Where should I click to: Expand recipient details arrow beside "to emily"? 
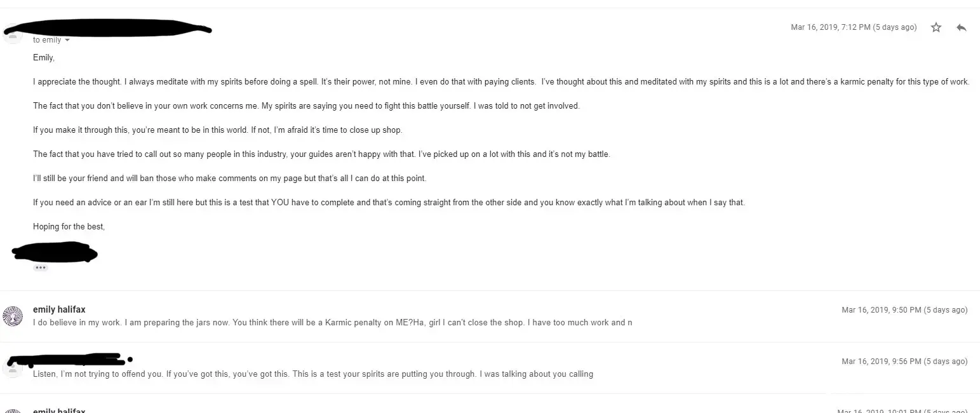pyautogui.click(x=67, y=40)
